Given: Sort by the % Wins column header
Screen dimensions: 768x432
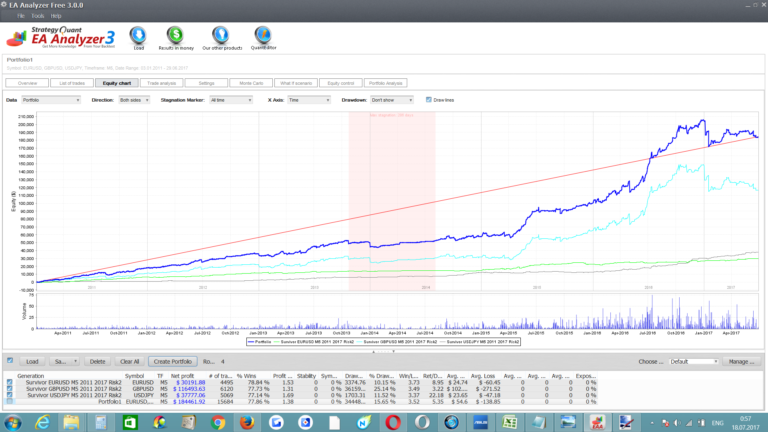Looking at the screenshot, I should pos(246,376).
